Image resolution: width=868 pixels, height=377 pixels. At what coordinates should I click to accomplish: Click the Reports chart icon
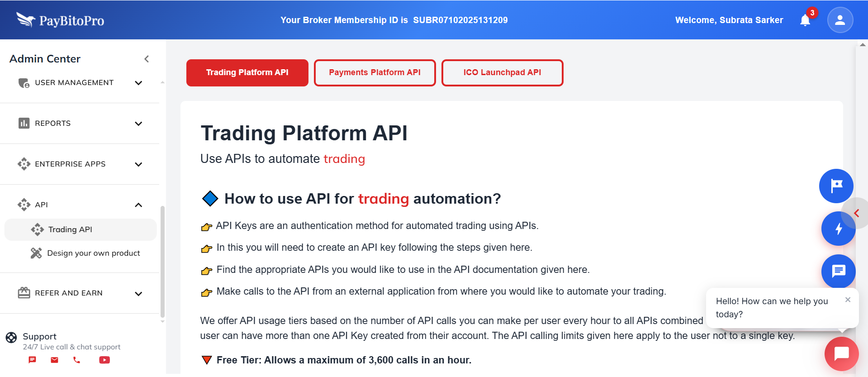[x=24, y=123]
